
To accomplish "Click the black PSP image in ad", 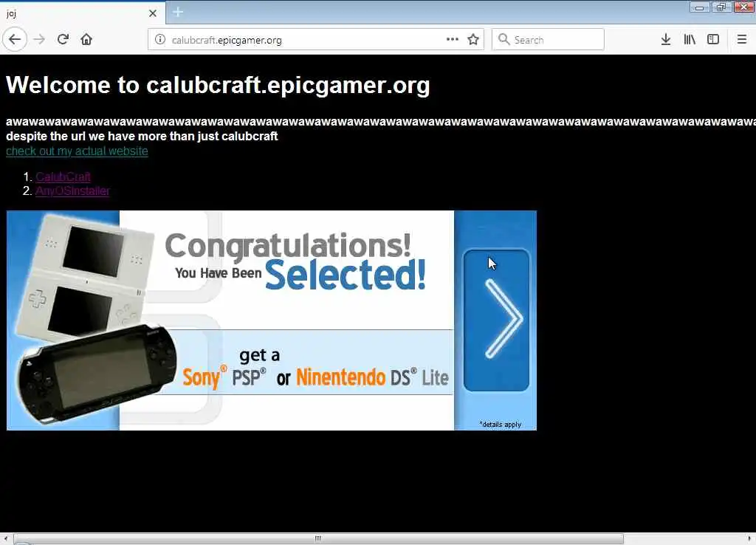I will point(97,374).
